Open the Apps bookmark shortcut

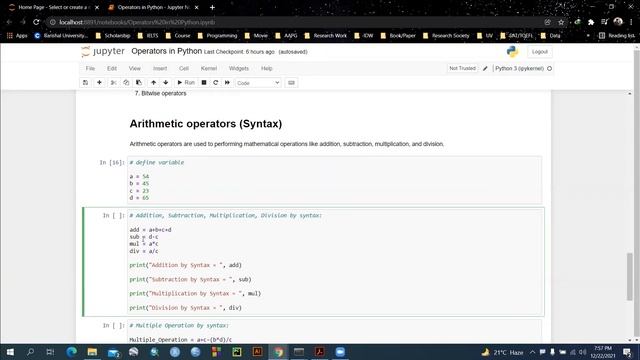pos(17,36)
